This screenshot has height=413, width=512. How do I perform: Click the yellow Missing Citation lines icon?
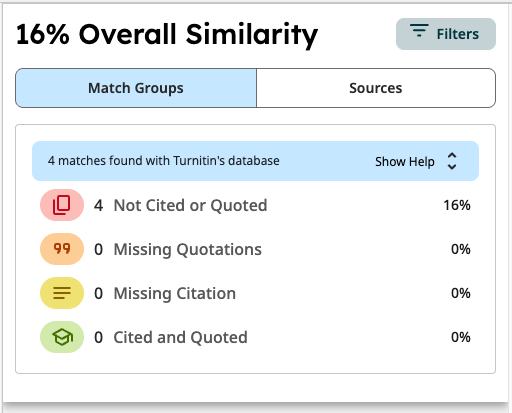tap(62, 293)
